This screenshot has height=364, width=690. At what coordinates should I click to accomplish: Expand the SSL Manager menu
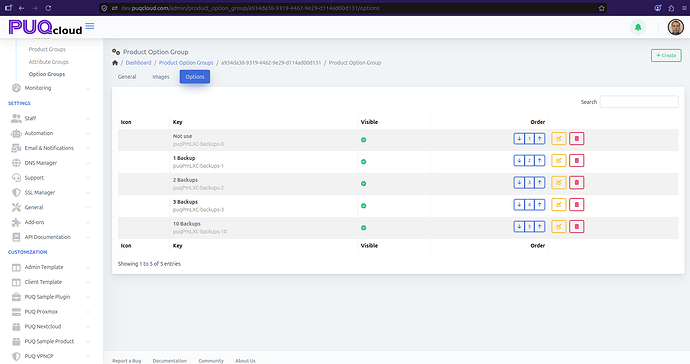51,193
